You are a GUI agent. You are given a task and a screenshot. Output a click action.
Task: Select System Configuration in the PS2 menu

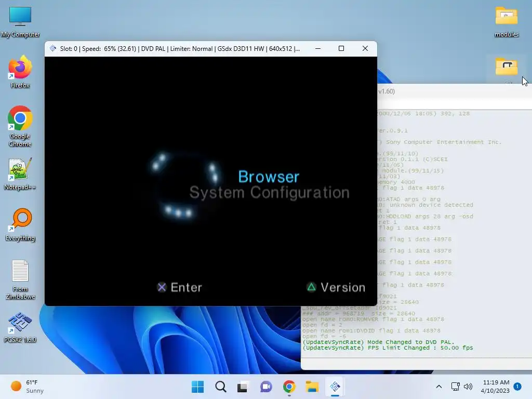pos(270,192)
